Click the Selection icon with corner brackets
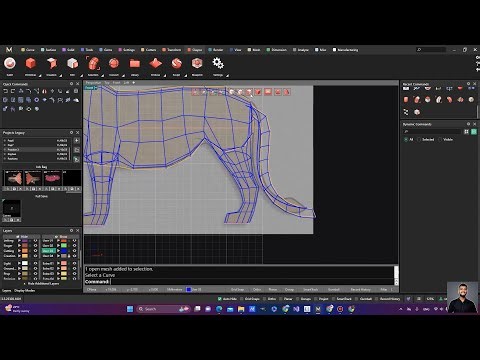480x360 pixels. (x=93, y=63)
